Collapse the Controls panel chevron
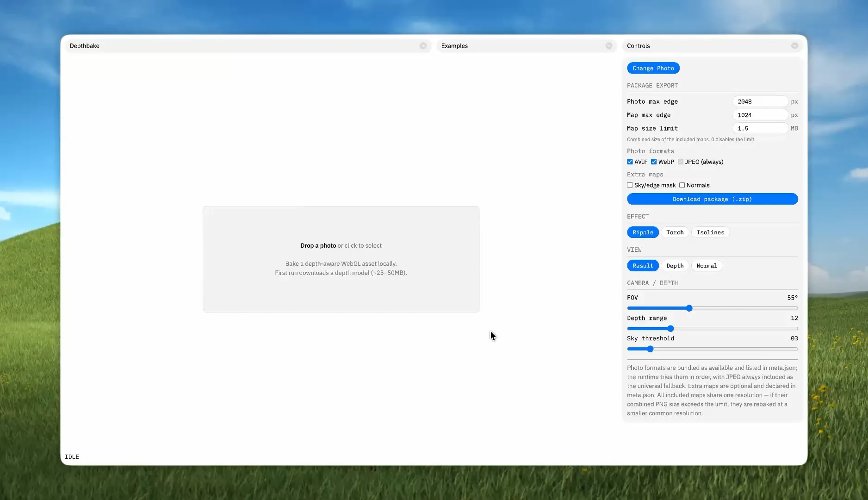The image size is (868, 500). (794, 46)
